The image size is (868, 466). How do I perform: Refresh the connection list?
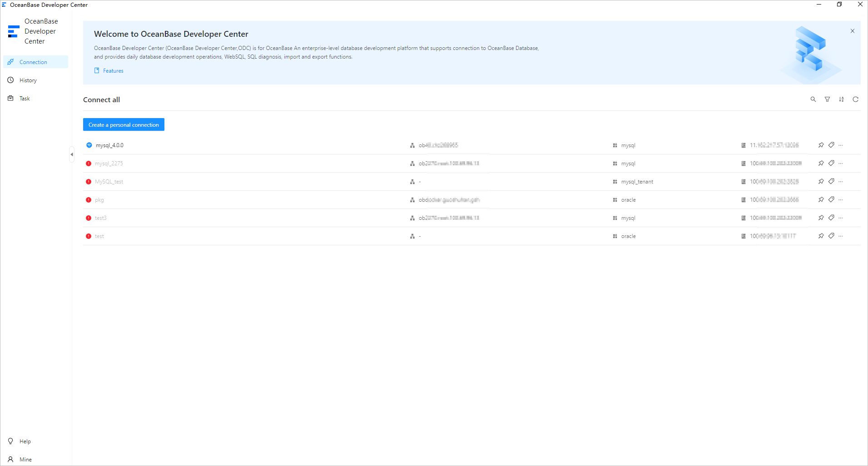tap(855, 99)
